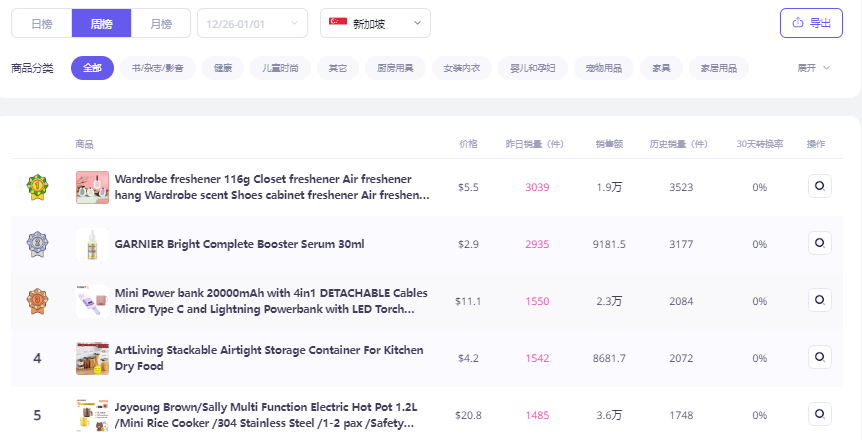Click the 30天转换率 column header
This screenshot has width=862, height=440.
(760, 144)
